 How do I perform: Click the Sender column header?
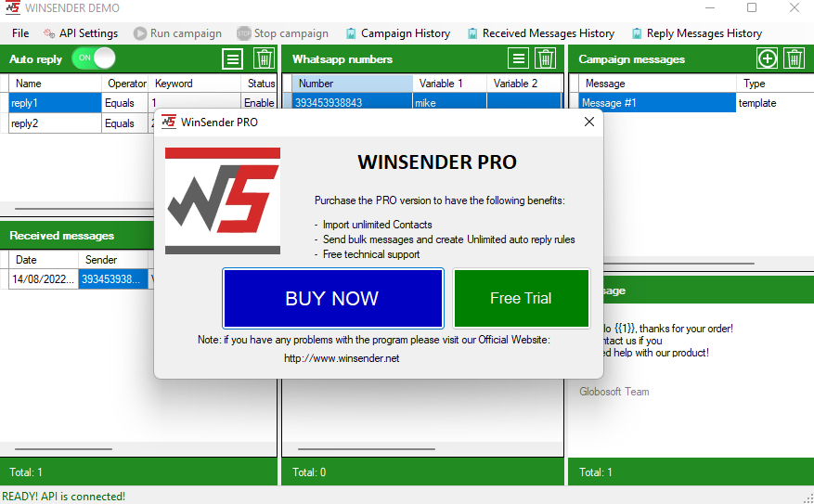[x=113, y=260]
